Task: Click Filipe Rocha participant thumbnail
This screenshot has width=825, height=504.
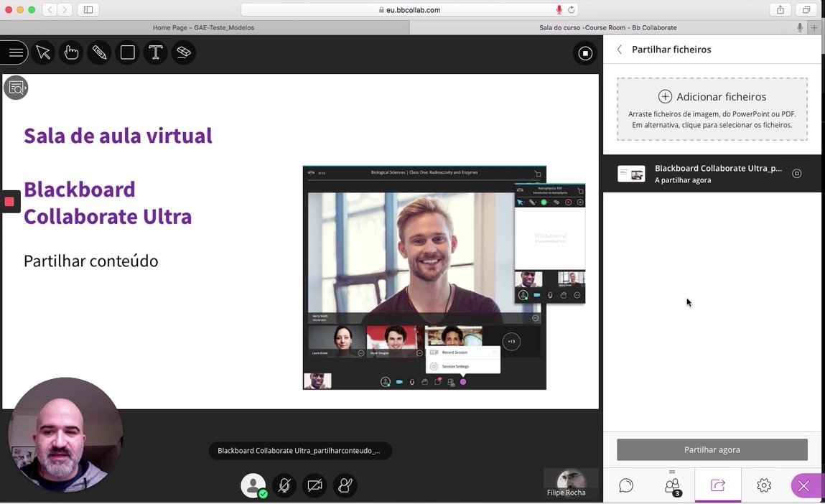Action: click(x=571, y=483)
